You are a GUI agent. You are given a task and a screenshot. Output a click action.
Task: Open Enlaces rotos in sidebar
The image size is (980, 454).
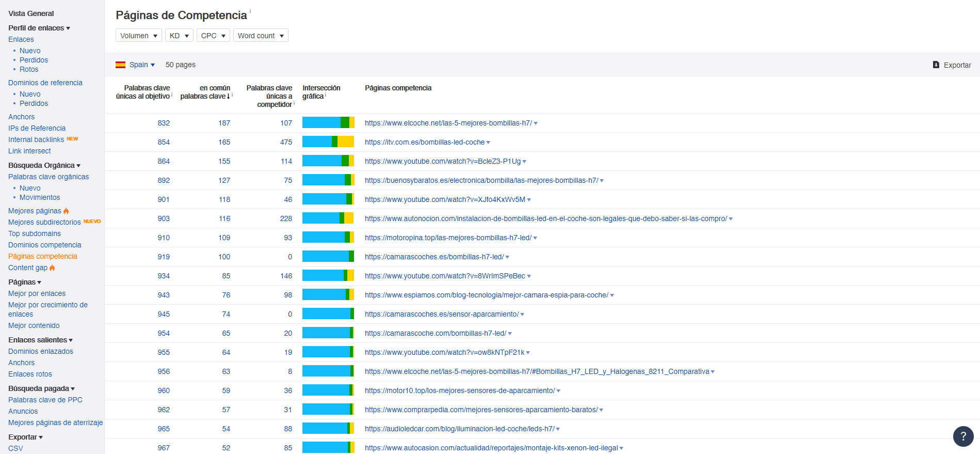[30, 374]
